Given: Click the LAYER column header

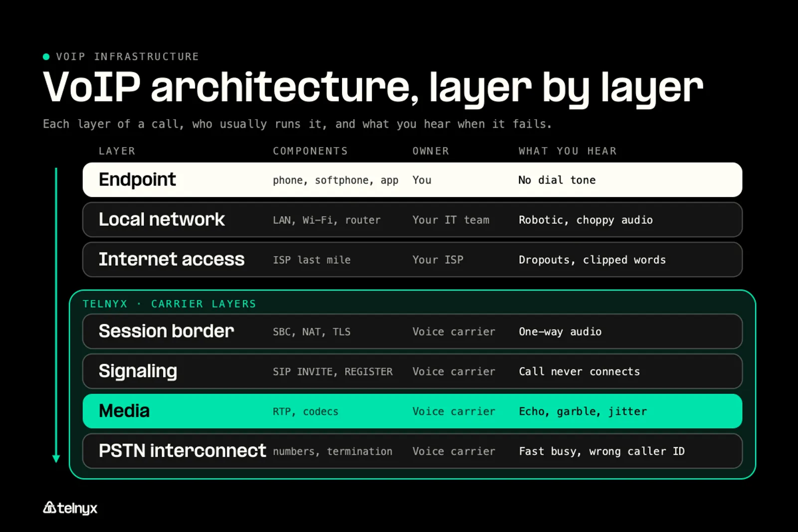Looking at the screenshot, I should click(x=117, y=151).
